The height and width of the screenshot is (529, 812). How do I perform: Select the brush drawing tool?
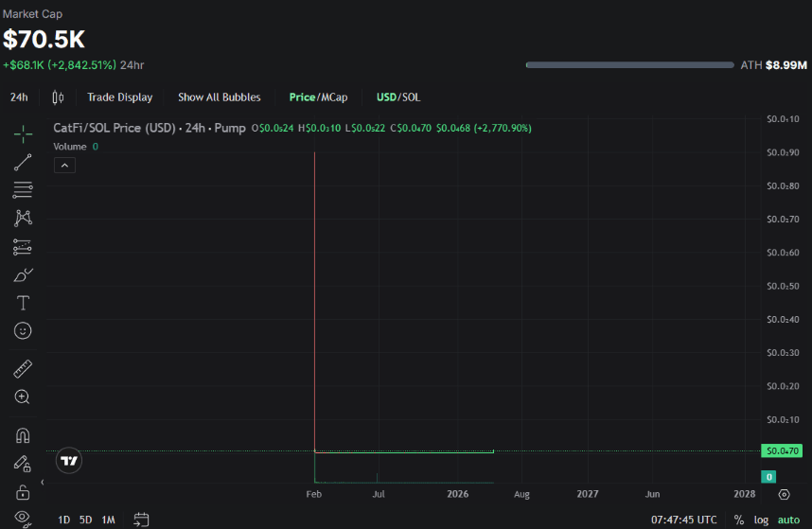(23, 274)
